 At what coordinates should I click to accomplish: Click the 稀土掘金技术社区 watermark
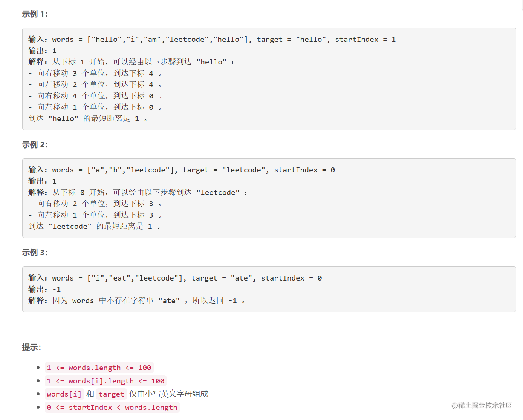pyautogui.click(x=482, y=405)
